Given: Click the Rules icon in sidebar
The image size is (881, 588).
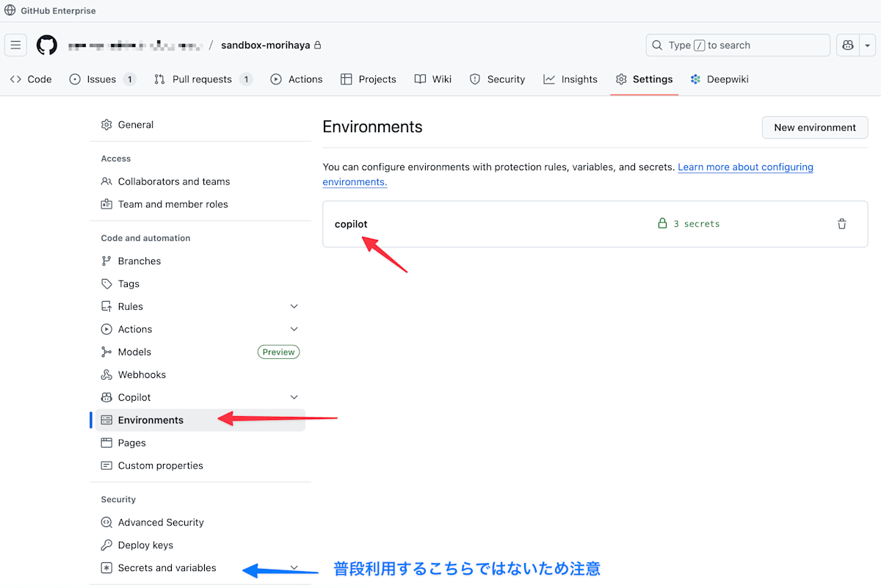Looking at the screenshot, I should click(x=106, y=306).
